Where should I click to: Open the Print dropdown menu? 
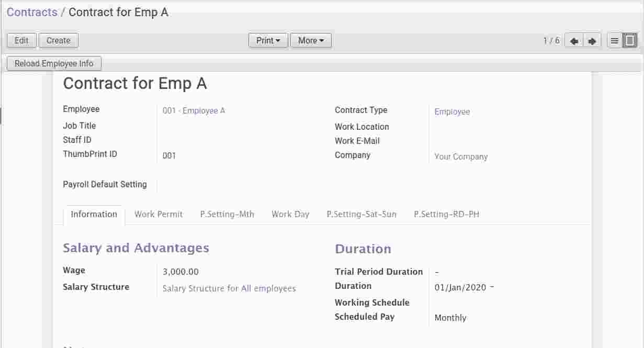click(x=268, y=40)
